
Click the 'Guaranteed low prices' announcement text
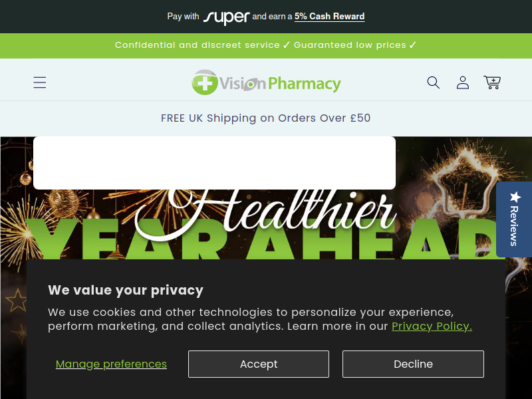(350, 45)
